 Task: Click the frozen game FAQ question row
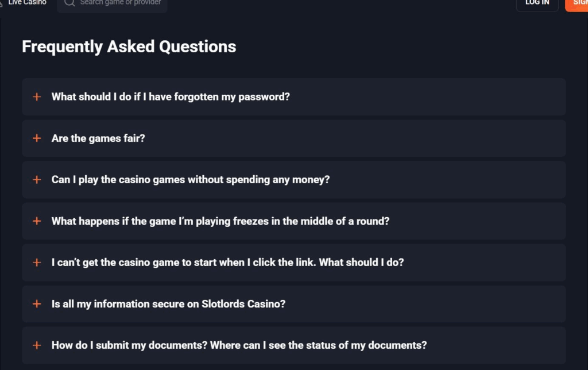pos(294,221)
